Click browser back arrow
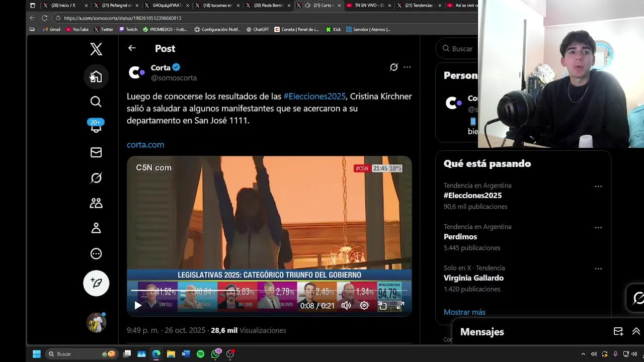The width and height of the screenshot is (644, 362). (33, 18)
